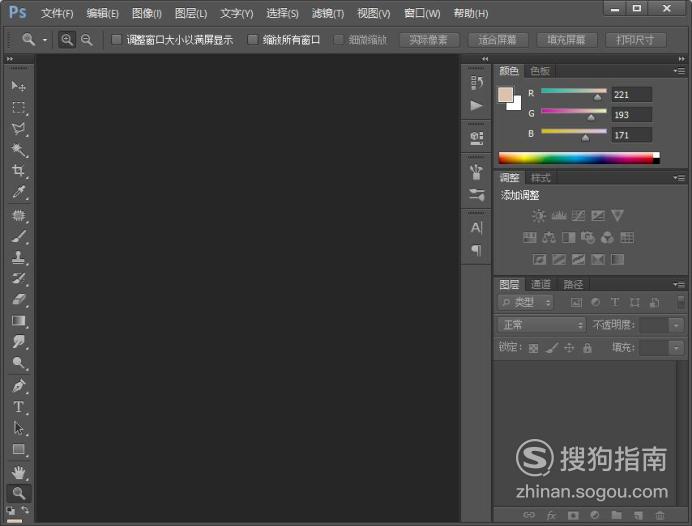Select the Hand tool
692x526 pixels.
point(19,473)
